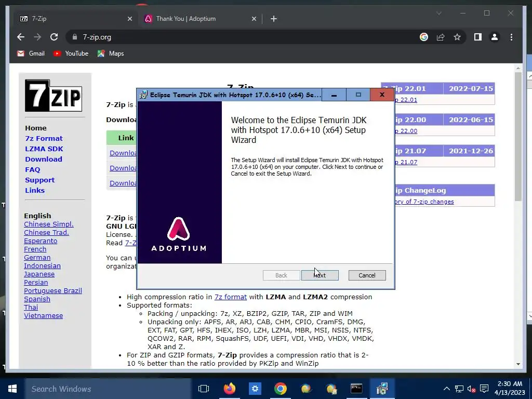Close the Thank You | Adoptium tab
The height and width of the screenshot is (399, 532).
(x=254, y=19)
